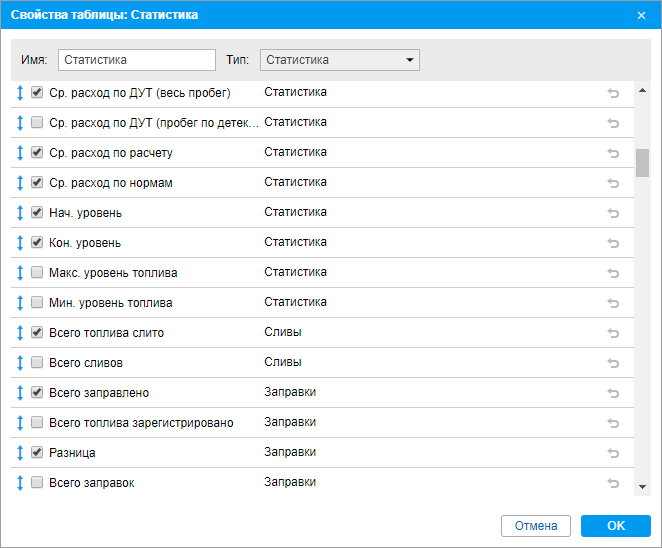The height and width of the screenshot is (548, 662).
Task: Reset the name of Всего сливов
Action: (613, 363)
